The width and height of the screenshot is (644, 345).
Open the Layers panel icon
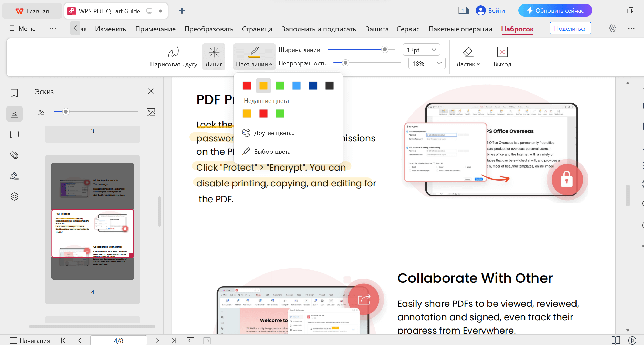[x=14, y=196]
